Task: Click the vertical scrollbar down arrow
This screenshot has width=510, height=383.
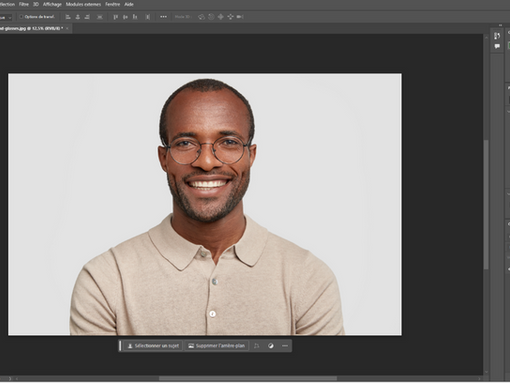Action: pyautogui.click(x=486, y=372)
